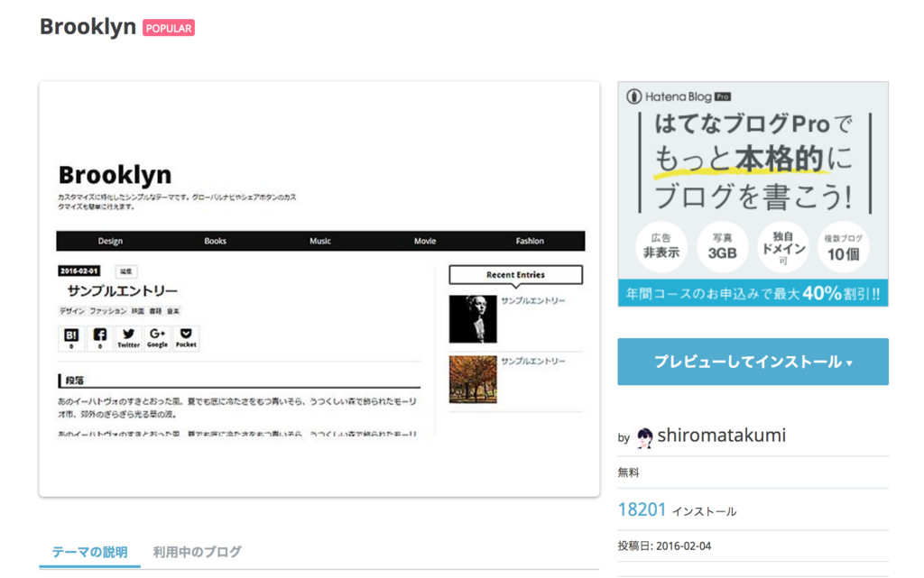
Task: Click the Hatena Bookmark B! share icon
Action: click(x=71, y=338)
